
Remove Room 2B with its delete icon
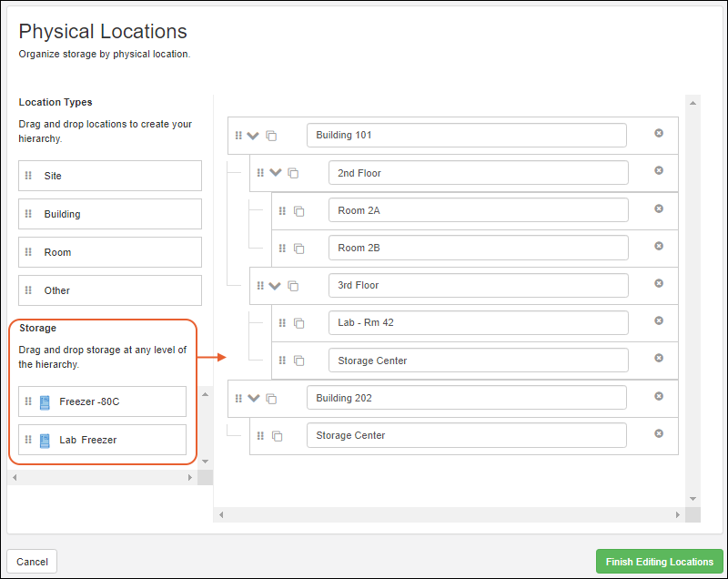659,247
